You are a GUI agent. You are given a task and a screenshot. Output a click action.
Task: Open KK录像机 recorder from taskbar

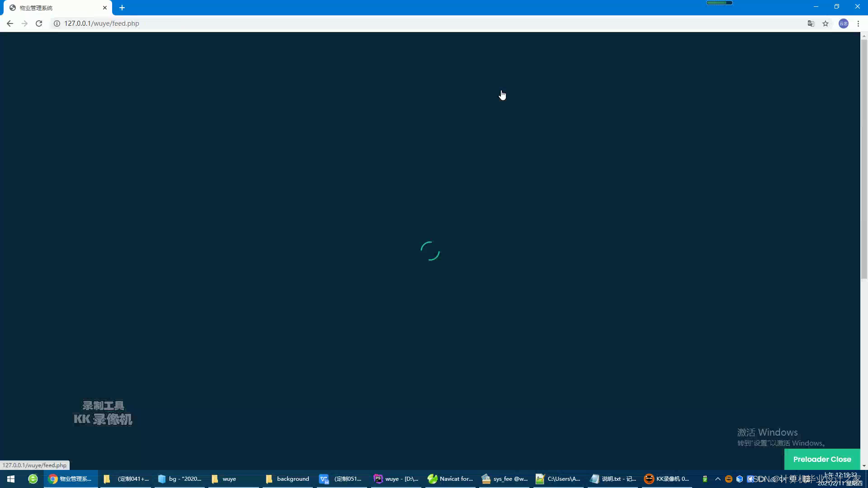click(x=667, y=479)
